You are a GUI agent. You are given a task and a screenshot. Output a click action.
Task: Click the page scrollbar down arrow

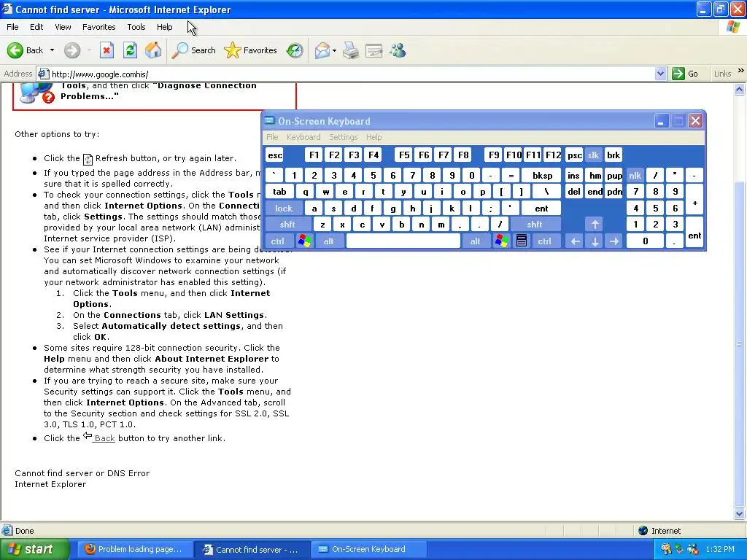tap(740, 514)
